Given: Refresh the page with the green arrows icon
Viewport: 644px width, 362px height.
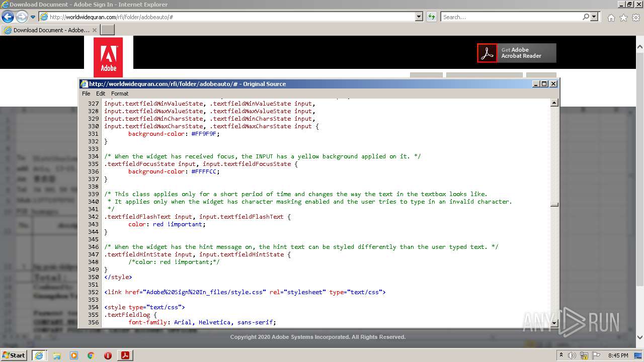Looking at the screenshot, I should point(431,17).
